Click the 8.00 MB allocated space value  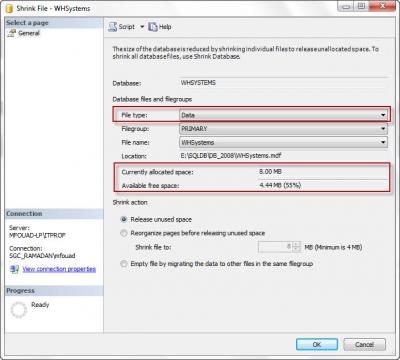pos(270,172)
